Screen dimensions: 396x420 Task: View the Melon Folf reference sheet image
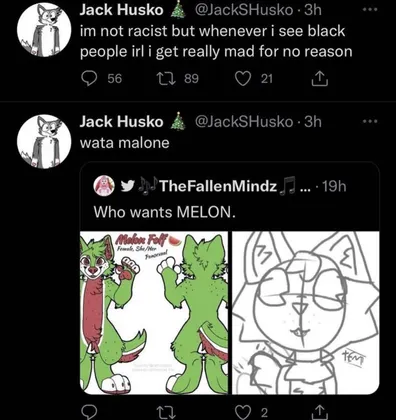click(x=154, y=313)
